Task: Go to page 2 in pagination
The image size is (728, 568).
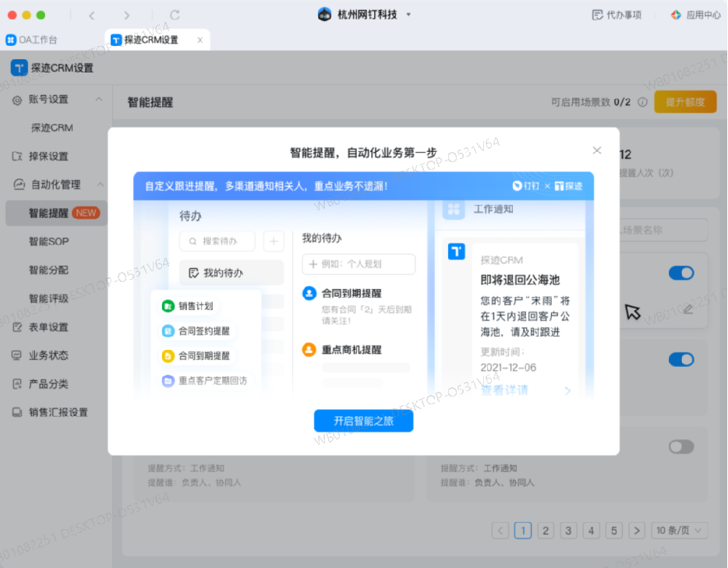Action: pos(546,530)
